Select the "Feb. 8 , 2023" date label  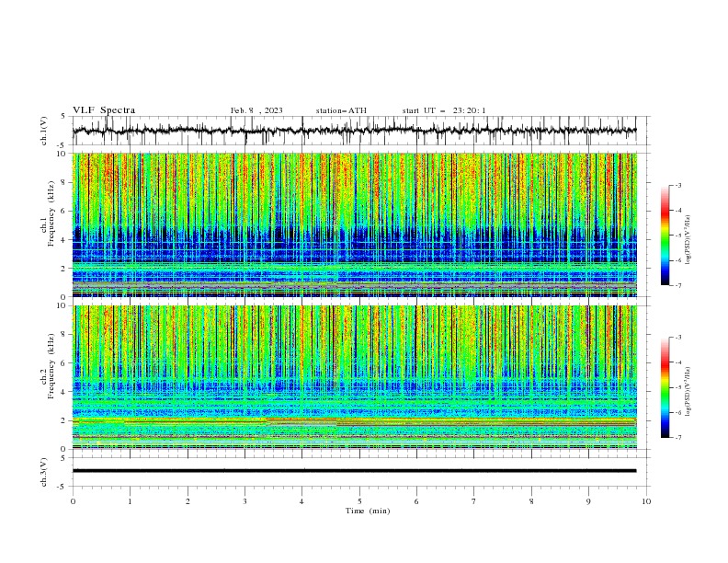pos(256,110)
